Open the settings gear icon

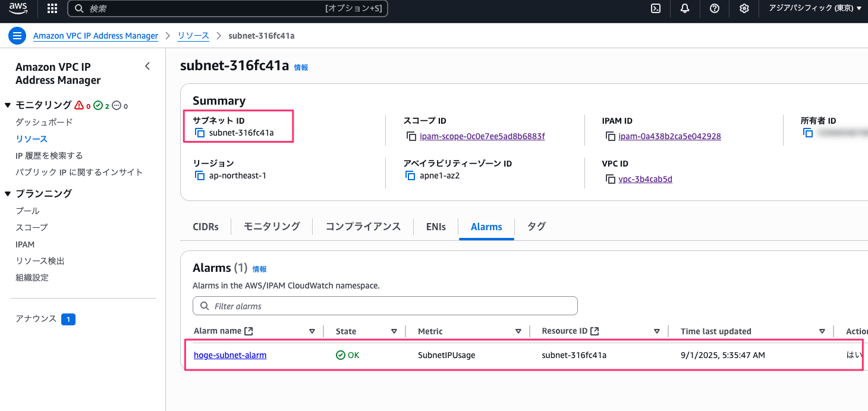(744, 8)
